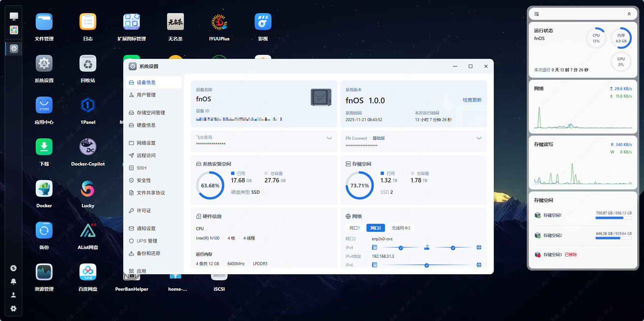The height and width of the screenshot is (321, 644).
Task: Open 存储空间管理 in the sidebar
Action: 154,113
